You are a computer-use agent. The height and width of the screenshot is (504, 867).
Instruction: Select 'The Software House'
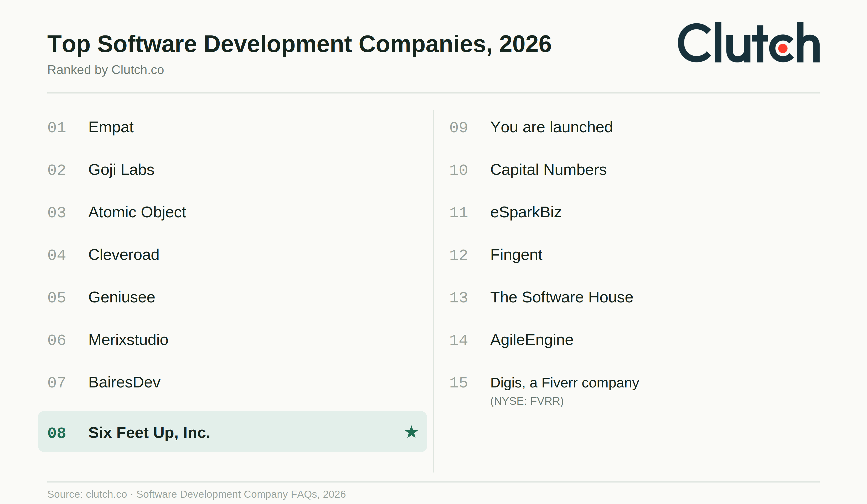point(561,297)
